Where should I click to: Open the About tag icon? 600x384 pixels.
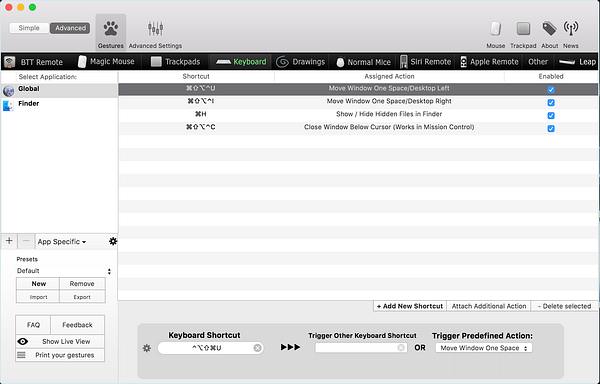tap(549, 29)
